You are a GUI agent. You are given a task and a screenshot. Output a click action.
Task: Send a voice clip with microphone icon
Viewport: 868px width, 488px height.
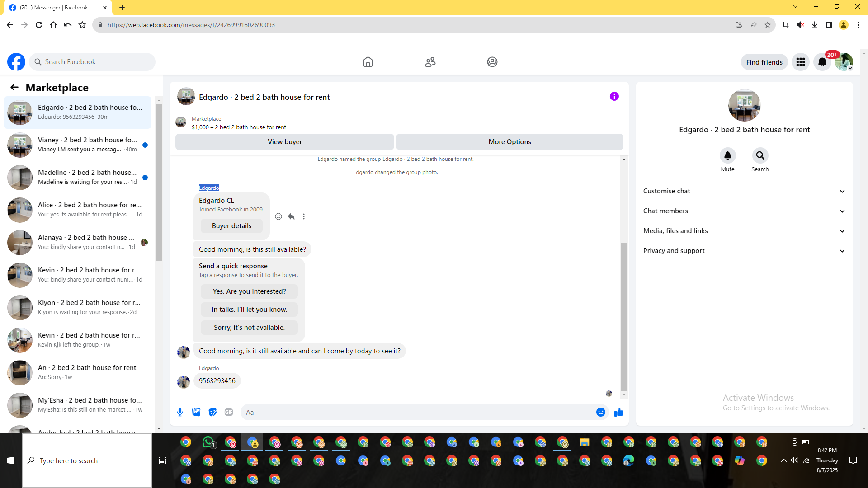coord(180,412)
